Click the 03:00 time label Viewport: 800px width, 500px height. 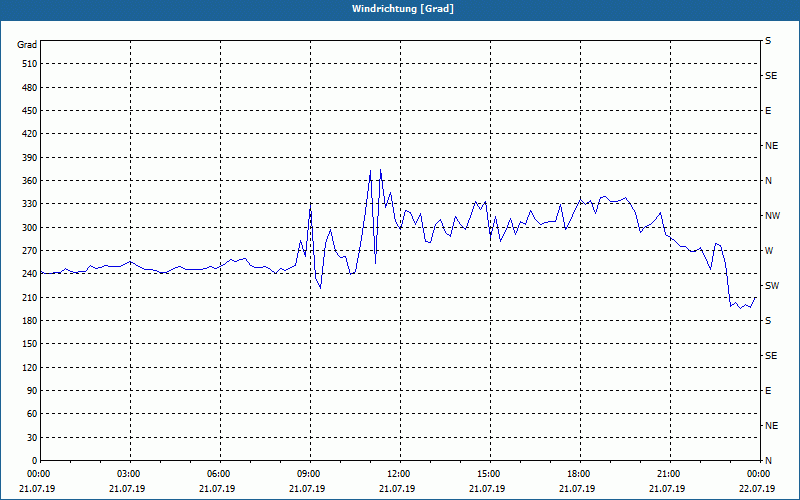(130, 474)
